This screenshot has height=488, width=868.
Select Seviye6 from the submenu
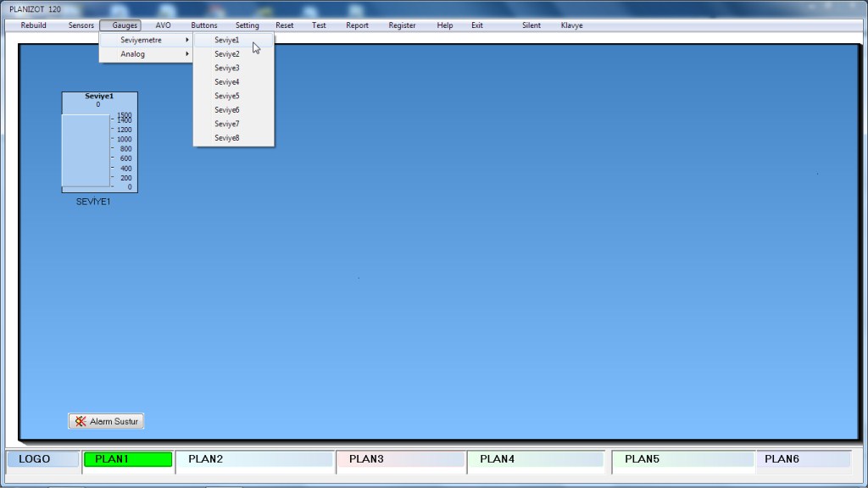coord(234,109)
